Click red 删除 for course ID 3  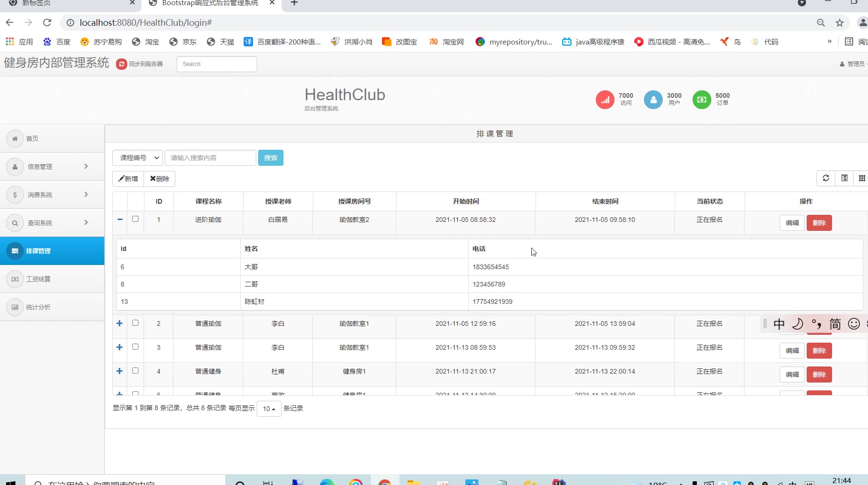point(819,351)
